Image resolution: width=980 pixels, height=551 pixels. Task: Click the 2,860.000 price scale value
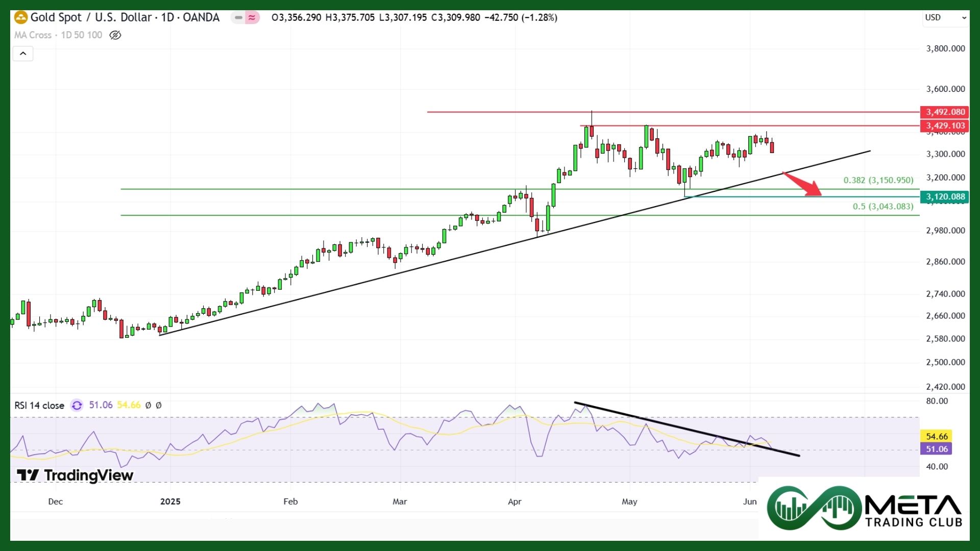pos(945,262)
